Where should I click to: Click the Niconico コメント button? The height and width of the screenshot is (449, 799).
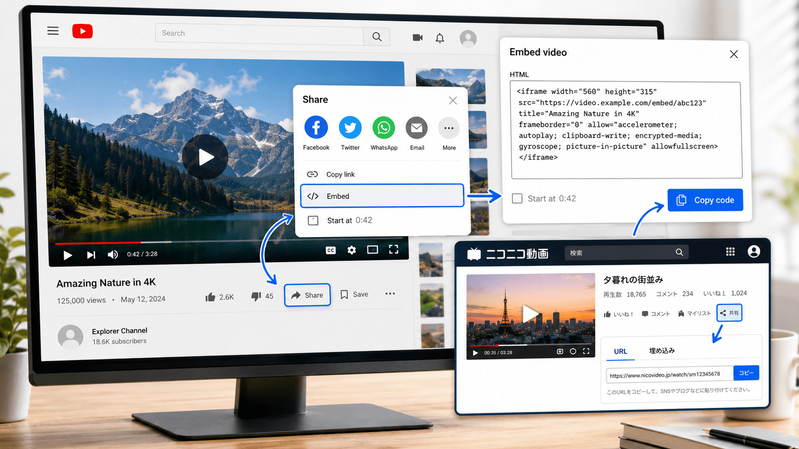656,314
